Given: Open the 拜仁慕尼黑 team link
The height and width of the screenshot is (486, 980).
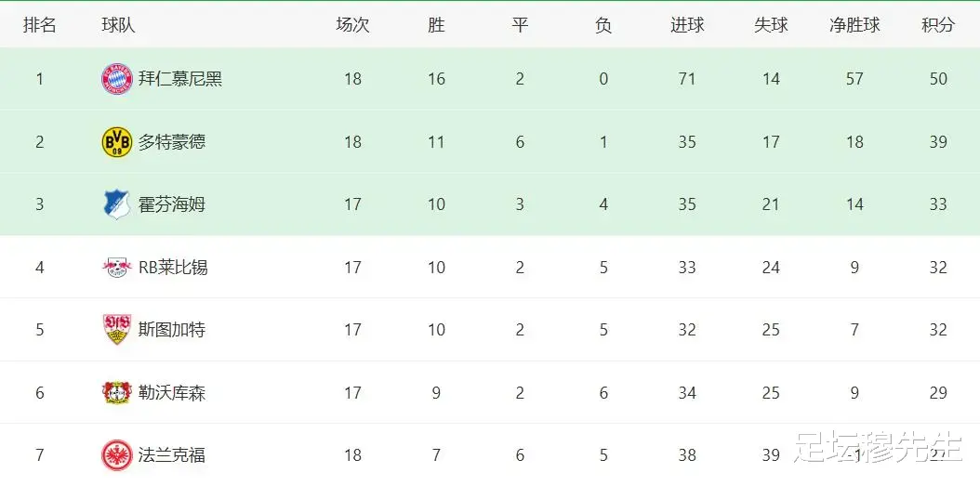Looking at the screenshot, I should [x=180, y=79].
